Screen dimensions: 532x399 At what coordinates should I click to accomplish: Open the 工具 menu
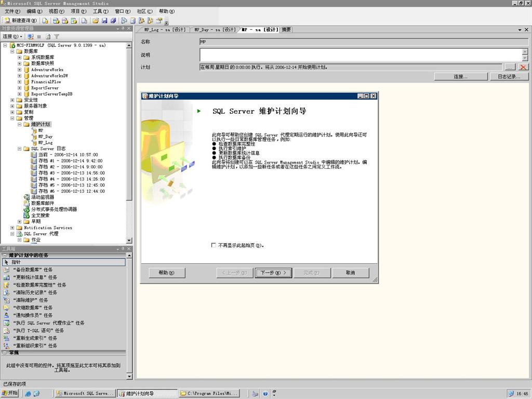(100, 11)
